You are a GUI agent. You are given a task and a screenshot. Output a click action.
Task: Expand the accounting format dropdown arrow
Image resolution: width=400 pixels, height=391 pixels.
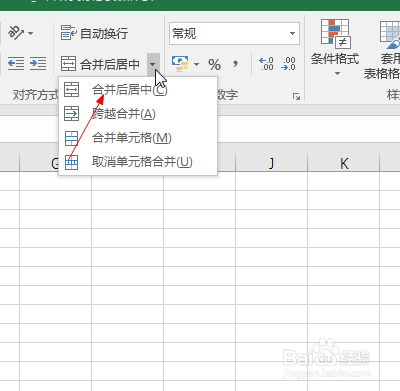(x=196, y=64)
